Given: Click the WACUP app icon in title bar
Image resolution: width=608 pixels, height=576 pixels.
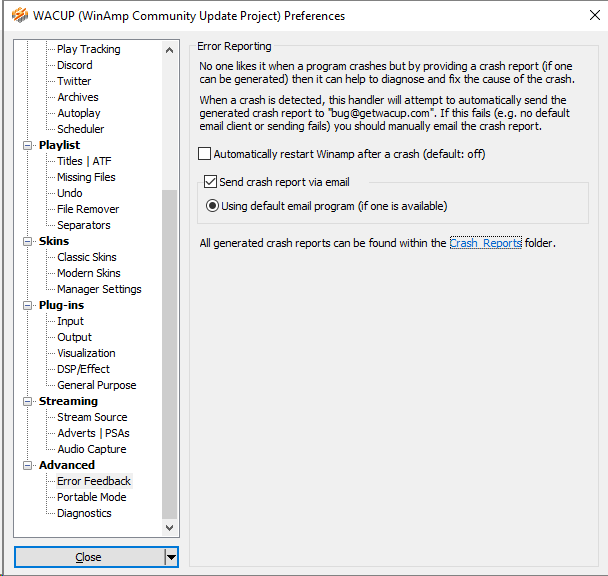Looking at the screenshot, I should pos(20,16).
